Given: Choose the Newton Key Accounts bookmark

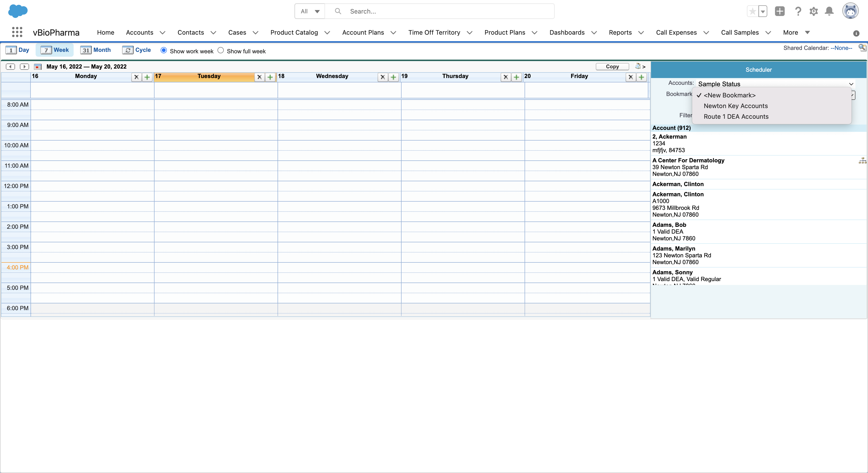Looking at the screenshot, I should tap(736, 106).
